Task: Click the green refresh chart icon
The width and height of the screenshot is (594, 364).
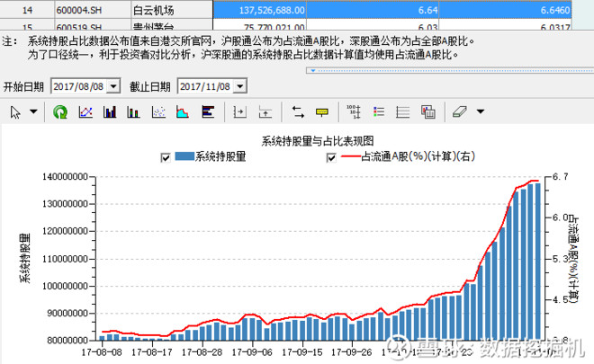Action: 60,112
